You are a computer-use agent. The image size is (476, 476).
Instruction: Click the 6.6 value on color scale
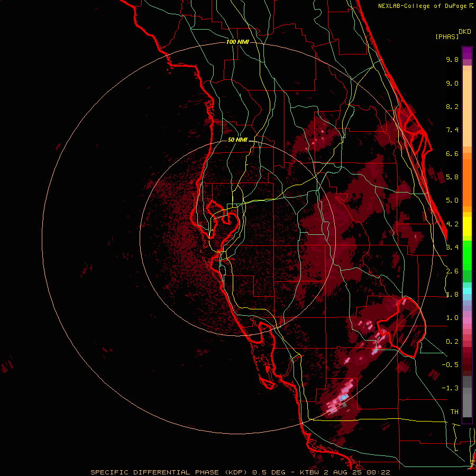[452, 153]
